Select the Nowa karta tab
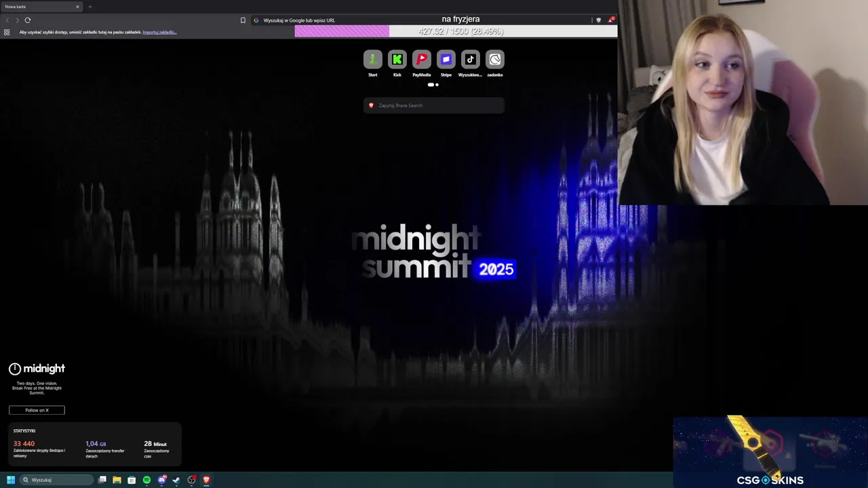 pyautogui.click(x=41, y=7)
